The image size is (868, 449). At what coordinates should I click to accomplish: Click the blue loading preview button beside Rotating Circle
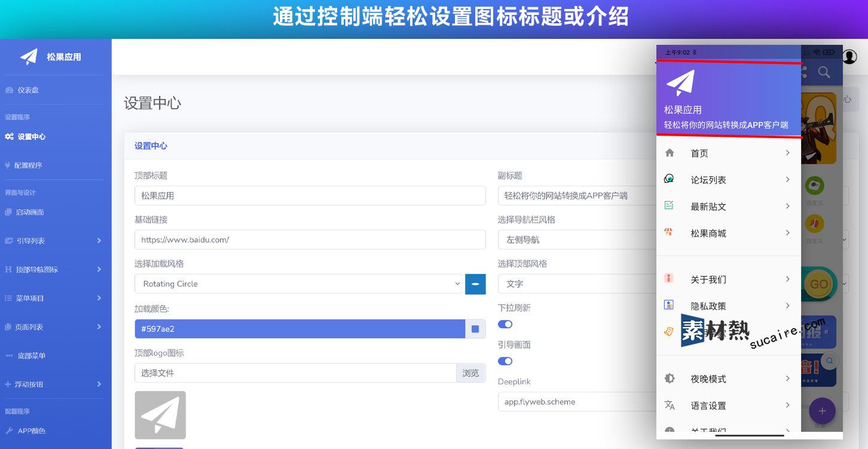[x=475, y=284]
